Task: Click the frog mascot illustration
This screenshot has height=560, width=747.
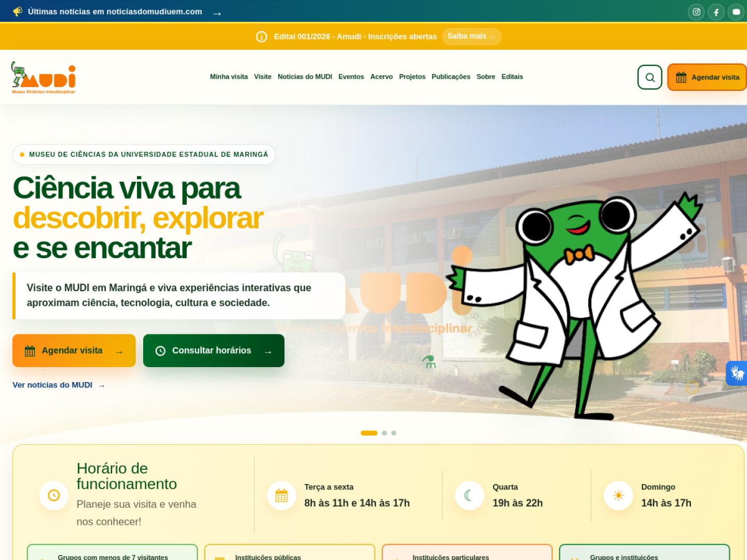Action: [576, 306]
